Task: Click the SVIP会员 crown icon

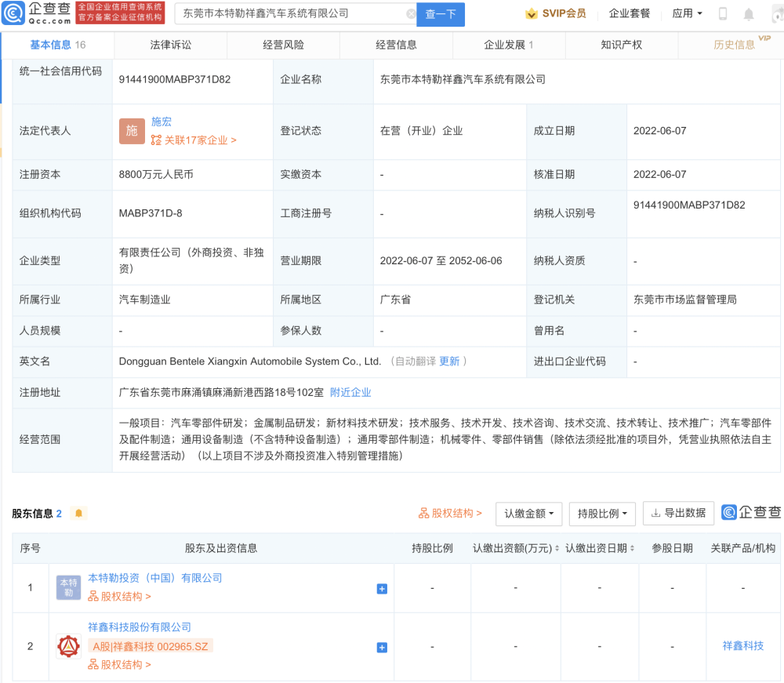Action: click(x=532, y=13)
